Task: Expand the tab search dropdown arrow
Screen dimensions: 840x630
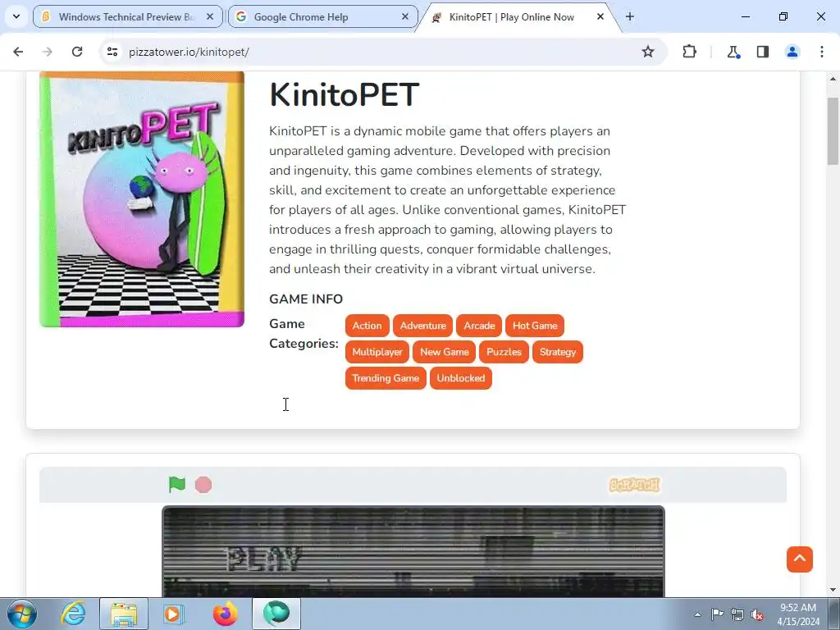Action: click(16, 16)
